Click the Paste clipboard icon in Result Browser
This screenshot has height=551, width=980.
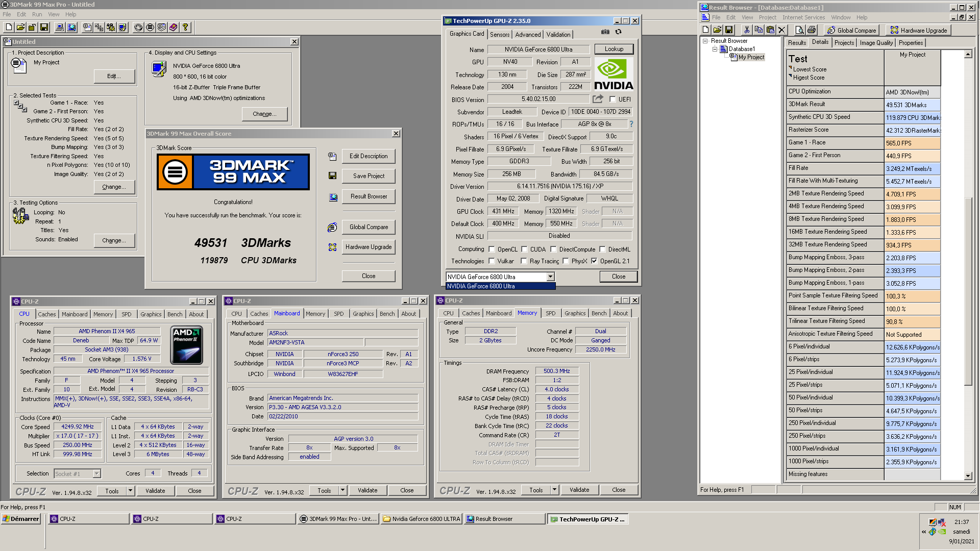(770, 30)
